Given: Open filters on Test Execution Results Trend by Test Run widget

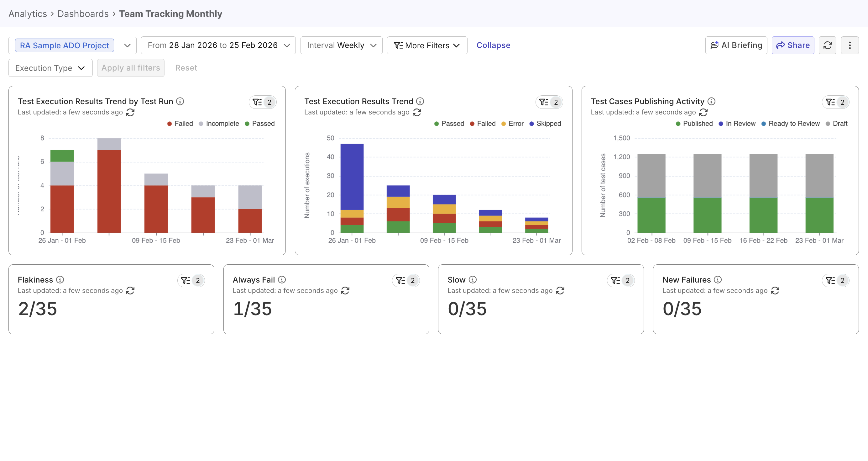Looking at the screenshot, I should point(263,102).
